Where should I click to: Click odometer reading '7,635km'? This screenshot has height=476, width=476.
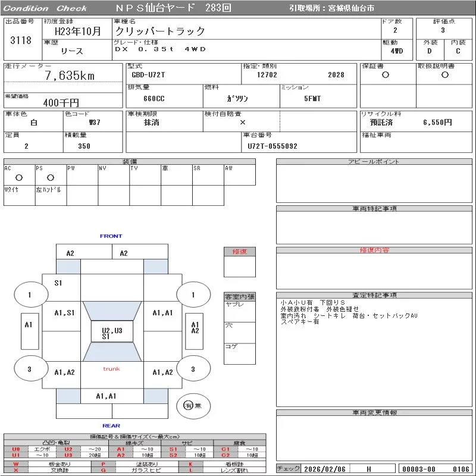point(70,76)
